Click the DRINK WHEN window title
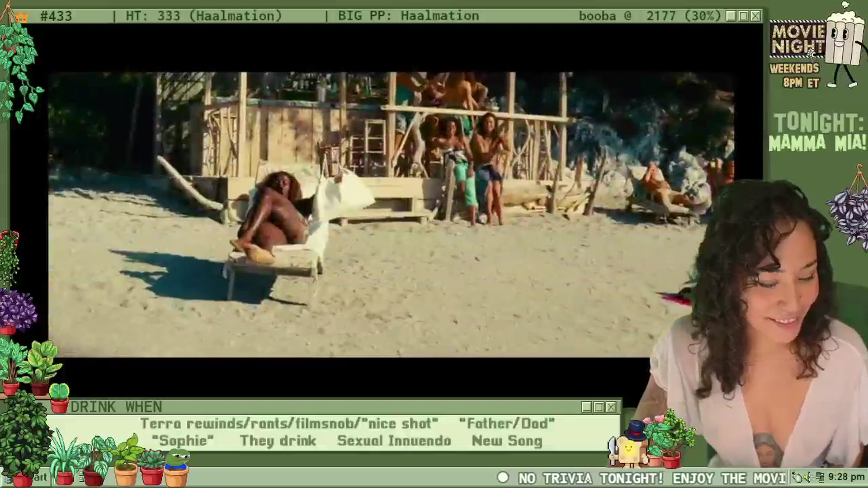The image size is (868, 488). point(116,407)
